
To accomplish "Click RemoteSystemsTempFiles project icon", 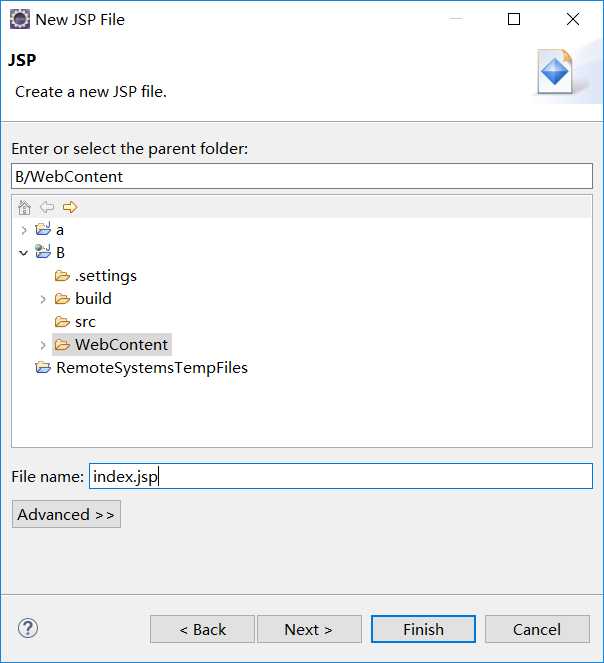I will (43, 367).
